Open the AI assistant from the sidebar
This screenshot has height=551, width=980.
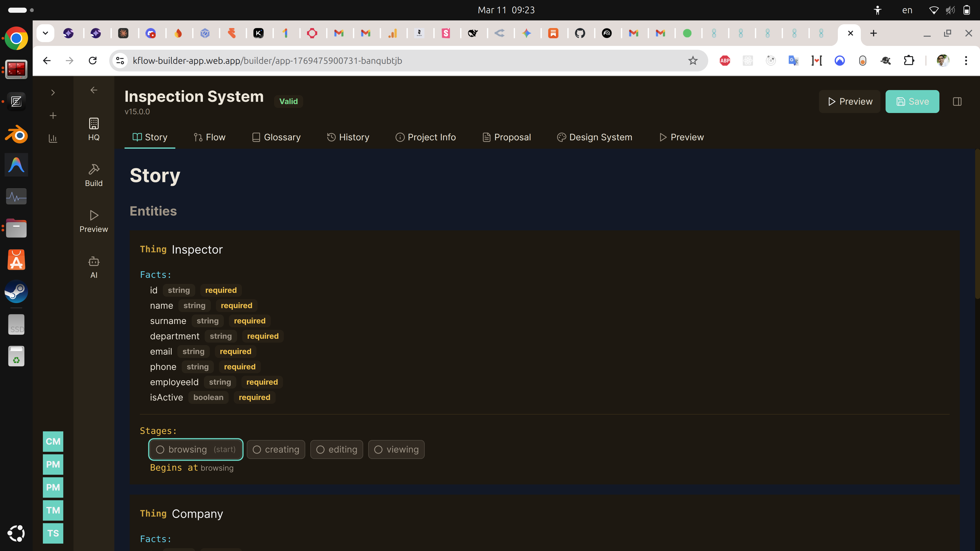tap(94, 266)
